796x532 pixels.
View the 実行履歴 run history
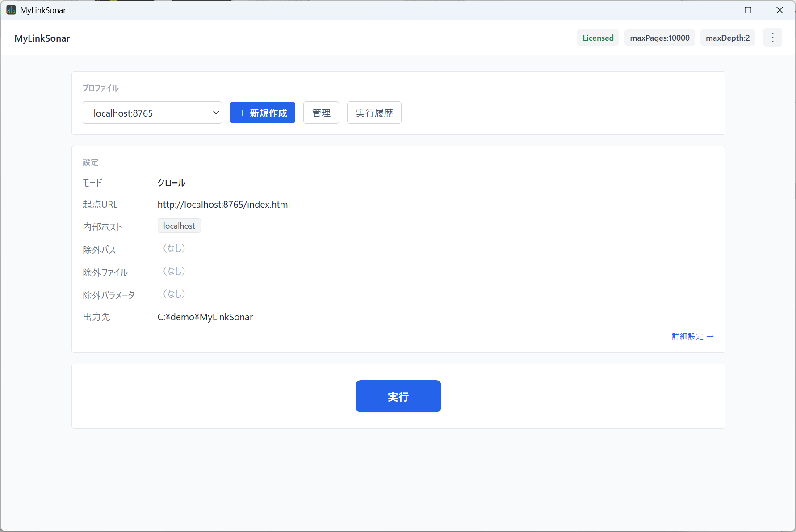pyautogui.click(x=374, y=113)
